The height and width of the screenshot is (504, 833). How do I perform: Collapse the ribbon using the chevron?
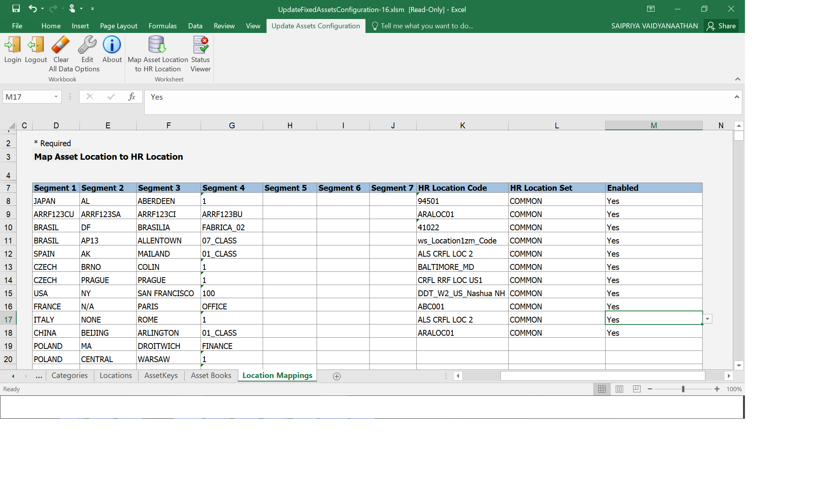[x=738, y=79]
